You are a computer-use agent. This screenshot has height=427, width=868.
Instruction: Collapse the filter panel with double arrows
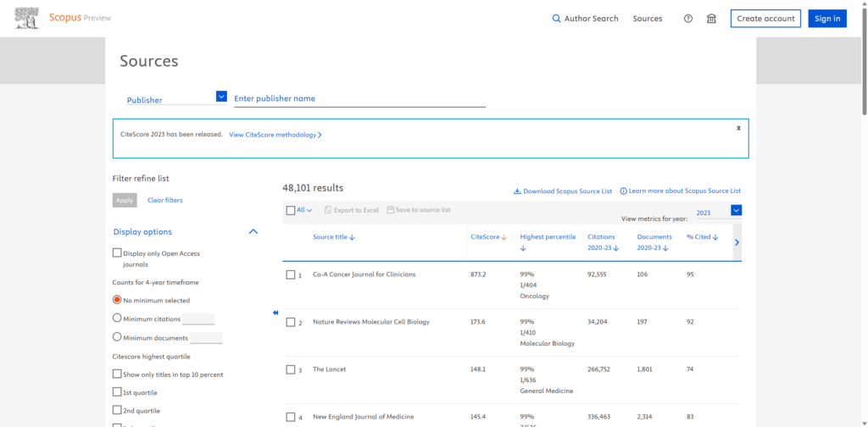[275, 313]
